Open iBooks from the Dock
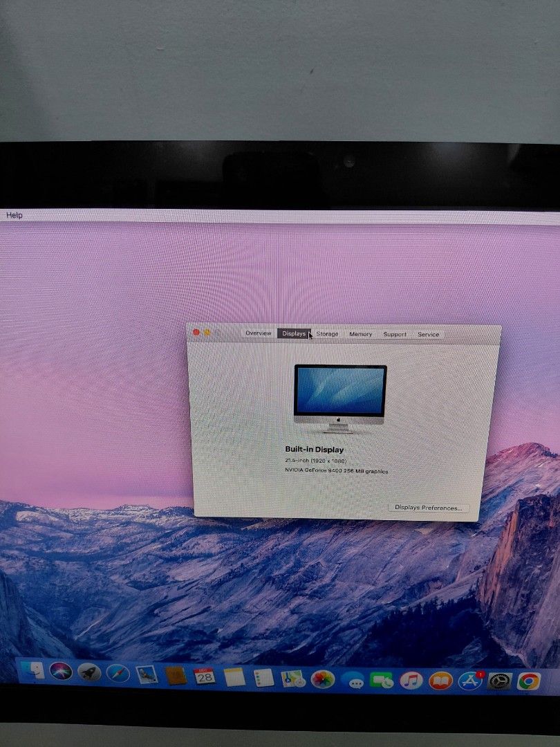 coord(440,681)
